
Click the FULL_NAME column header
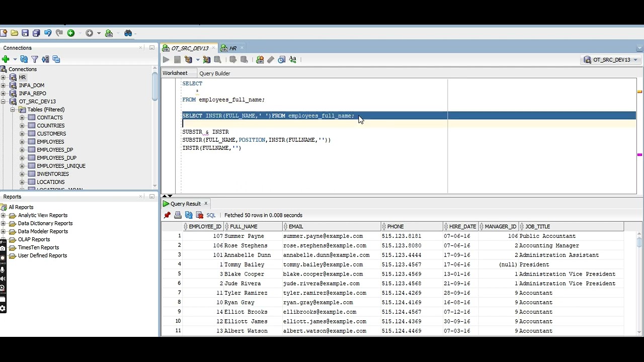[x=254, y=226]
